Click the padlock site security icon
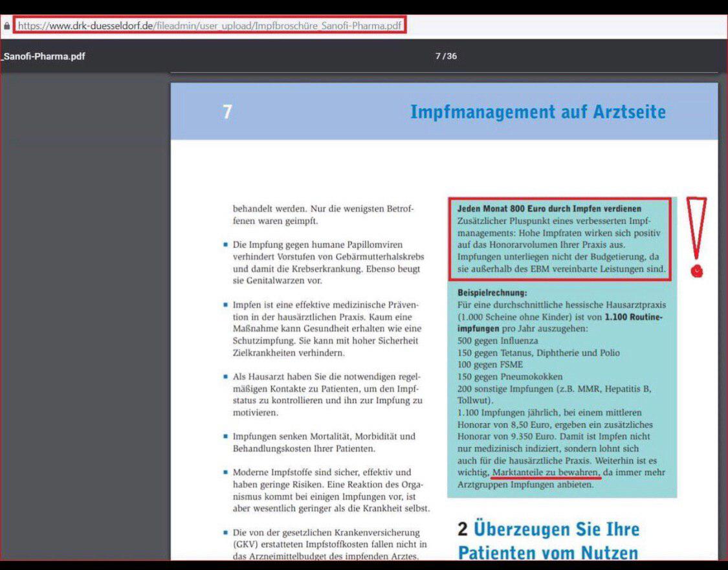The width and height of the screenshot is (728, 570). click(6, 26)
